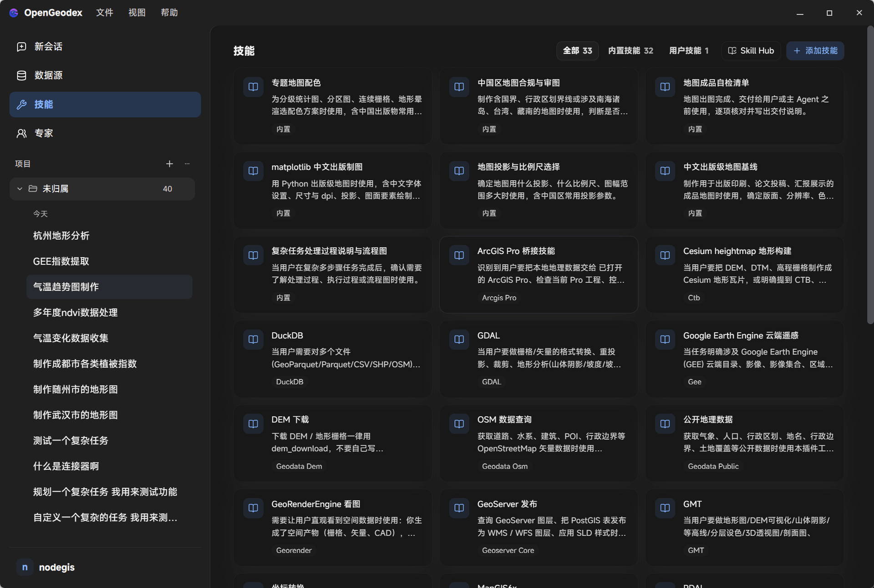The width and height of the screenshot is (874, 588).
Task: Open Skill Hub
Action: click(x=751, y=51)
